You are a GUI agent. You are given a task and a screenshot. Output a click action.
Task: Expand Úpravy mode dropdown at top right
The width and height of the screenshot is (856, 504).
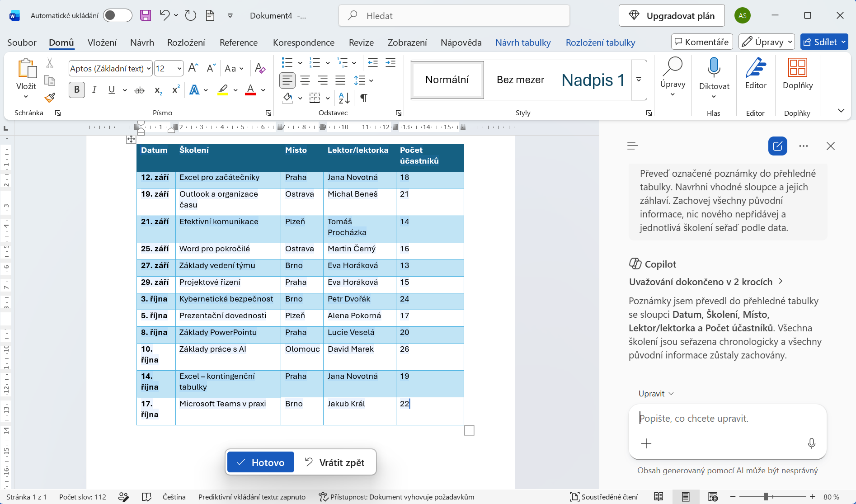click(790, 42)
